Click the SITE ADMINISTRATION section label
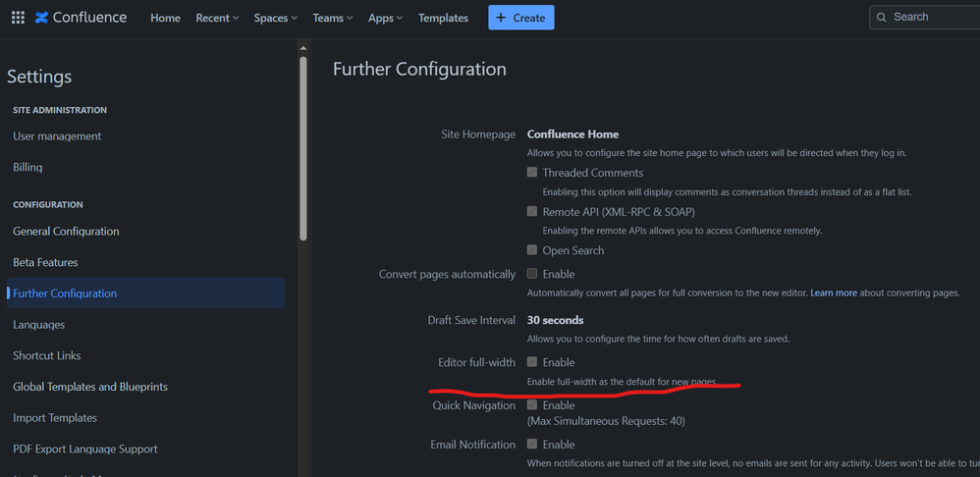980x477 pixels. pos(60,110)
